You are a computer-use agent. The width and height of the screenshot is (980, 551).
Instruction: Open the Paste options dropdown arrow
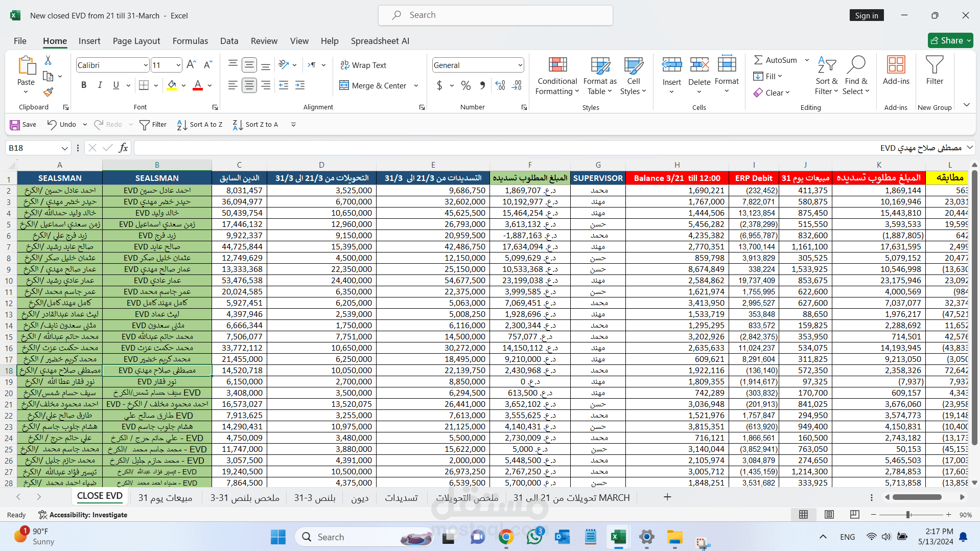click(26, 92)
